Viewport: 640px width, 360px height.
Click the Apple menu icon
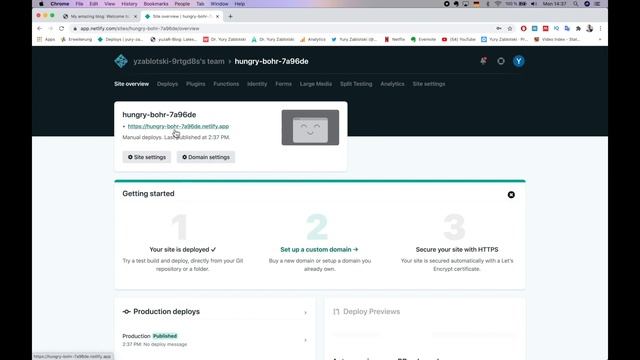(x=41, y=4)
